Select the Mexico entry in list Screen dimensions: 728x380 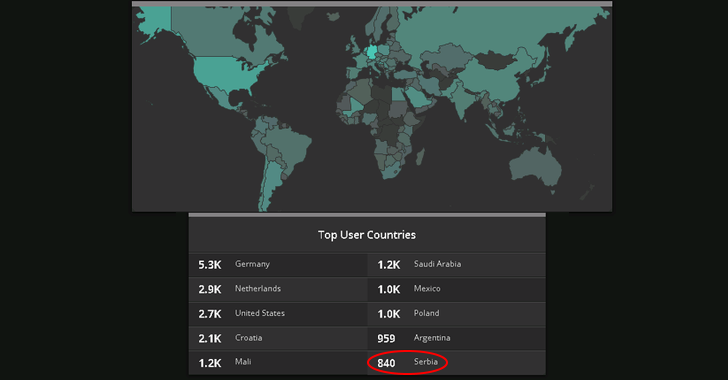[456, 289]
